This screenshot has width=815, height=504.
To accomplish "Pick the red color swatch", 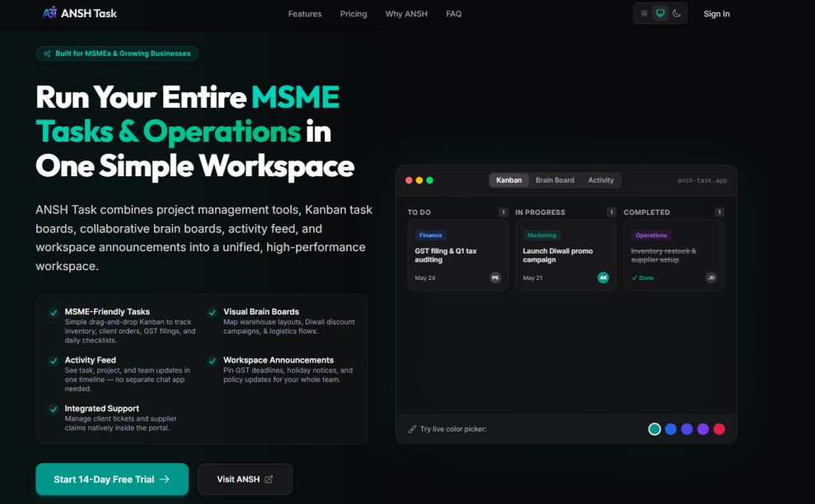I will point(719,429).
